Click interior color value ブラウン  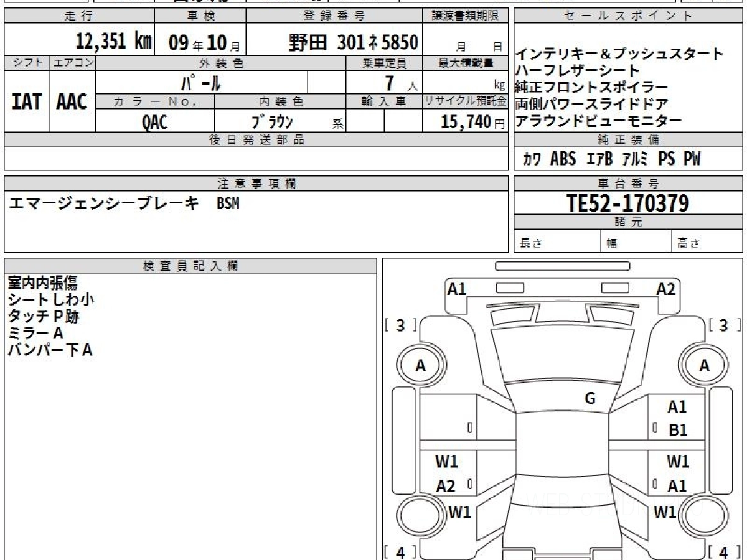click(x=273, y=121)
